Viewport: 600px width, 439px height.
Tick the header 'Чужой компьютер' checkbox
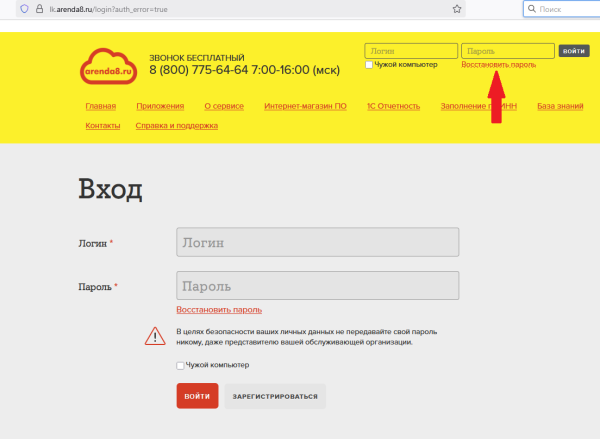pos(369,64)
